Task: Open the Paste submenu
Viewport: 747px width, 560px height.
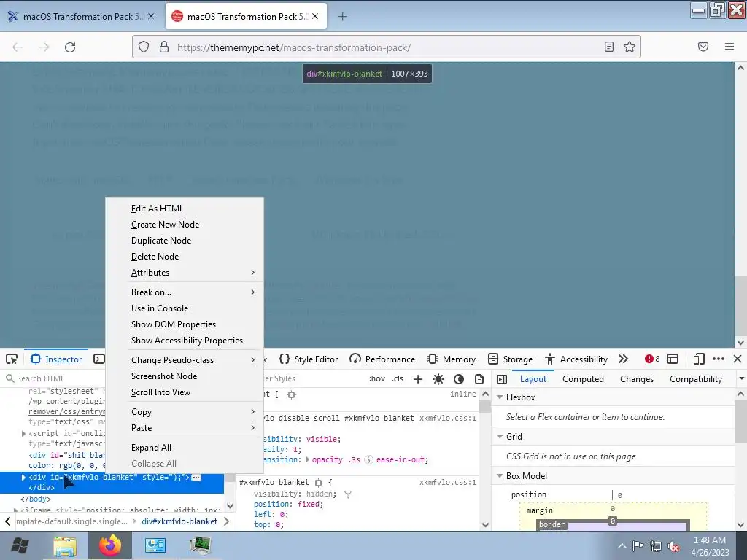Action: pyautogui.click(x=185, y=428)
